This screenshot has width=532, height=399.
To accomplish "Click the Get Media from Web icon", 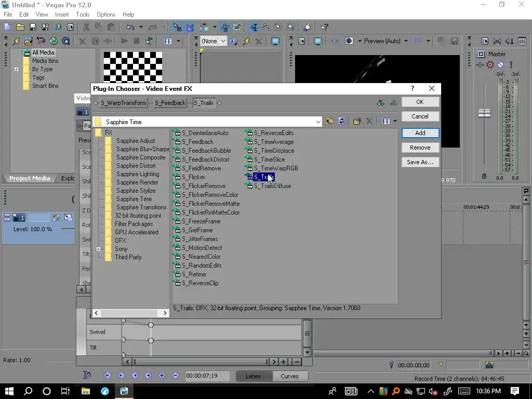I will tap(66, 41).
